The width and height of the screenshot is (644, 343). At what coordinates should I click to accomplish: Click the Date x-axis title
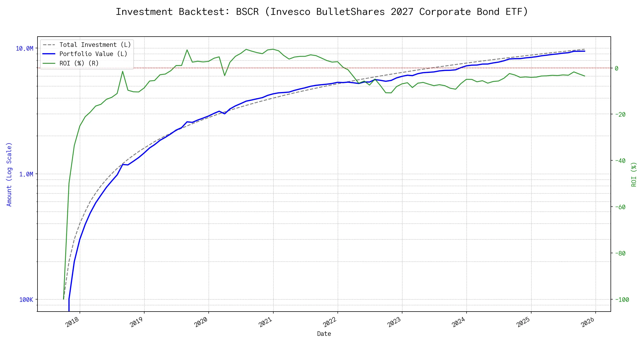tap(324, 334)
